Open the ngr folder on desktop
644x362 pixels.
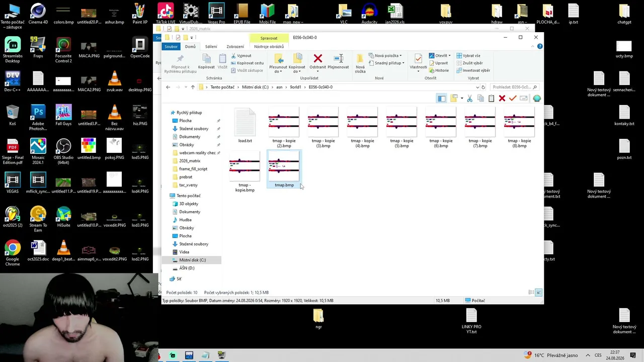click(318, 319)
